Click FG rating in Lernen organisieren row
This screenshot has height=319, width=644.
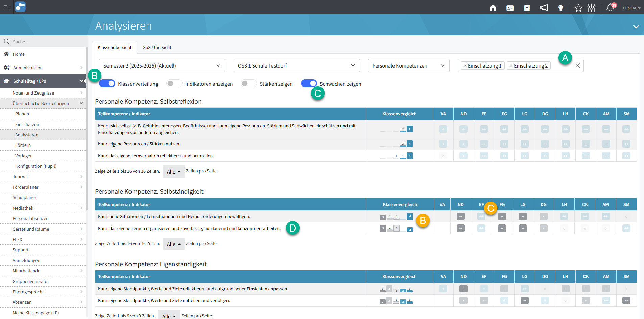pos(502,229)
